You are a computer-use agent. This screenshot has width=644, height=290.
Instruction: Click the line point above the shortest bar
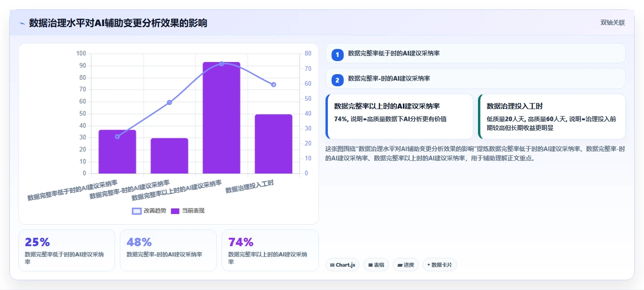click(169, 102)
